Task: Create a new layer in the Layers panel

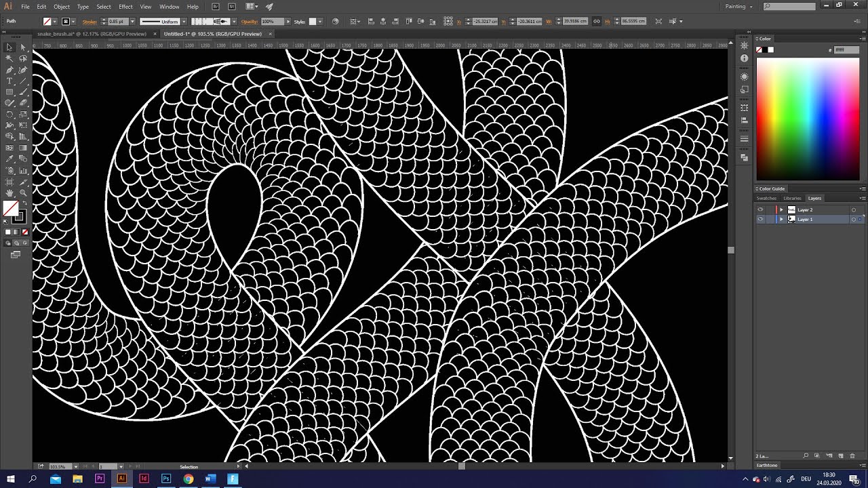Action: point(840,455)
